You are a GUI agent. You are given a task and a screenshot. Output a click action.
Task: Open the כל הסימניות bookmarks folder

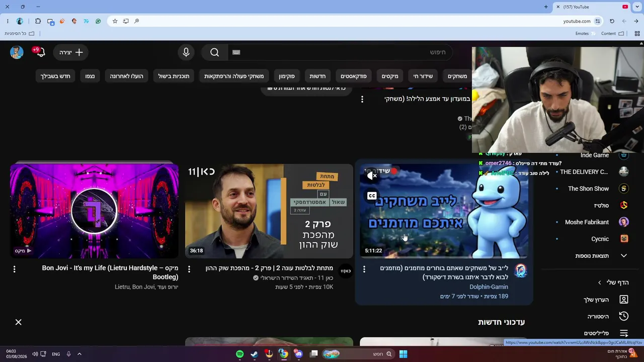[20, 34]
